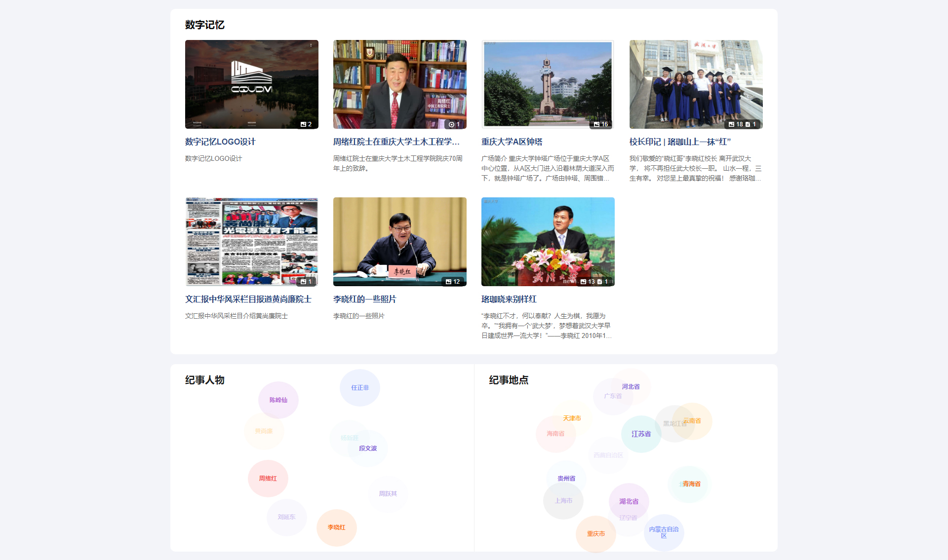948x560 pixels.
Task: Click the photo badge on the 文汇报 newspaper thumbnail
Action: click(306, 282)
